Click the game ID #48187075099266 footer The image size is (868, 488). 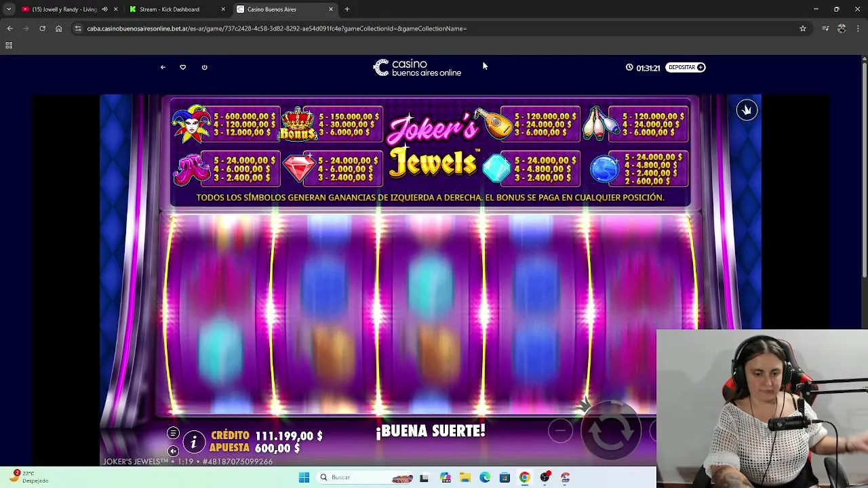[237, 462]
